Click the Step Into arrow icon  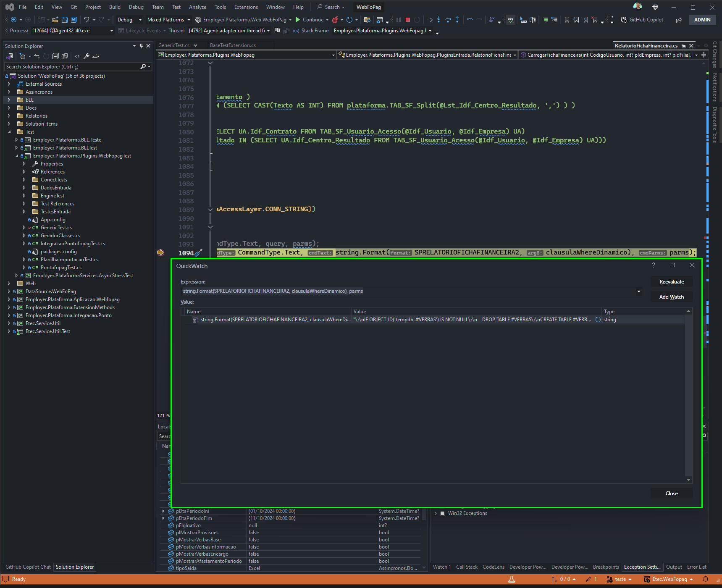point(438,20)
